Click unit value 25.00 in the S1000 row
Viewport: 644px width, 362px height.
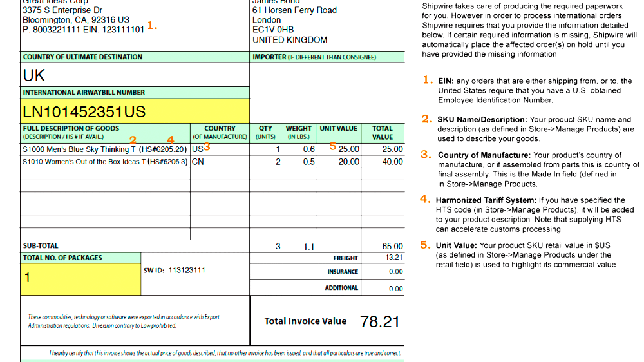(348, 149)
